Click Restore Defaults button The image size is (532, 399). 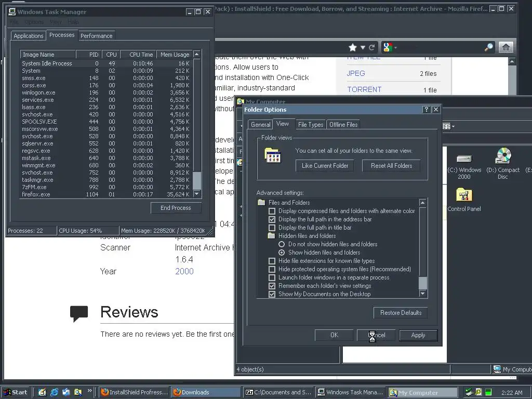[401, 312]
